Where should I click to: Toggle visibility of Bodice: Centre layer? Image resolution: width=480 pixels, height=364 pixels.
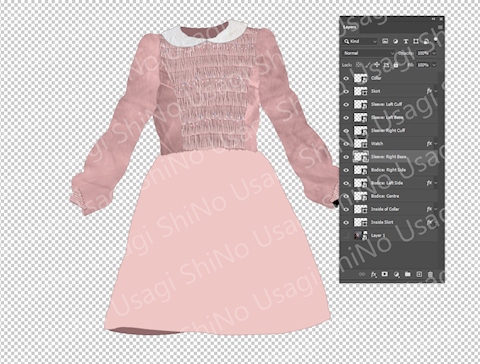346,196
